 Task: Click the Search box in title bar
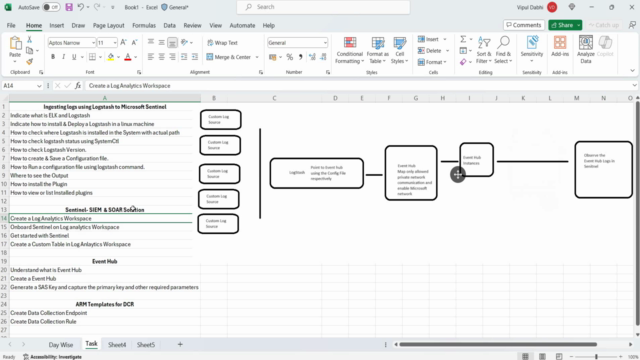pos(323,7)
